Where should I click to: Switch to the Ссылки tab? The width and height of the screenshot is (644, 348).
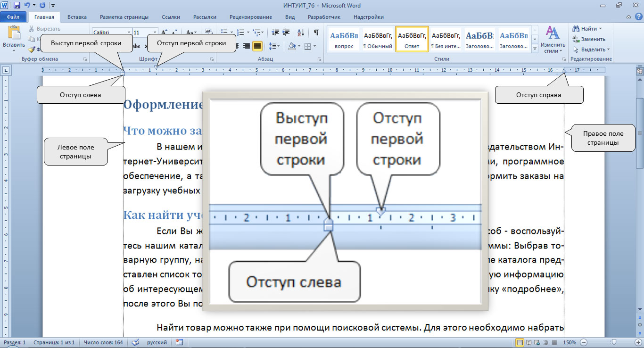(x=171, y=17)
